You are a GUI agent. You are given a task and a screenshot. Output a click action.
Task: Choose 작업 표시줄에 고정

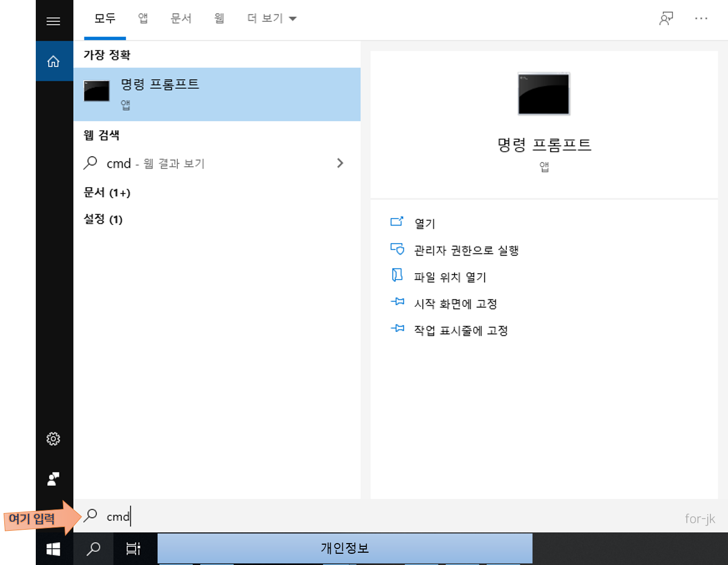click(461, 330)
